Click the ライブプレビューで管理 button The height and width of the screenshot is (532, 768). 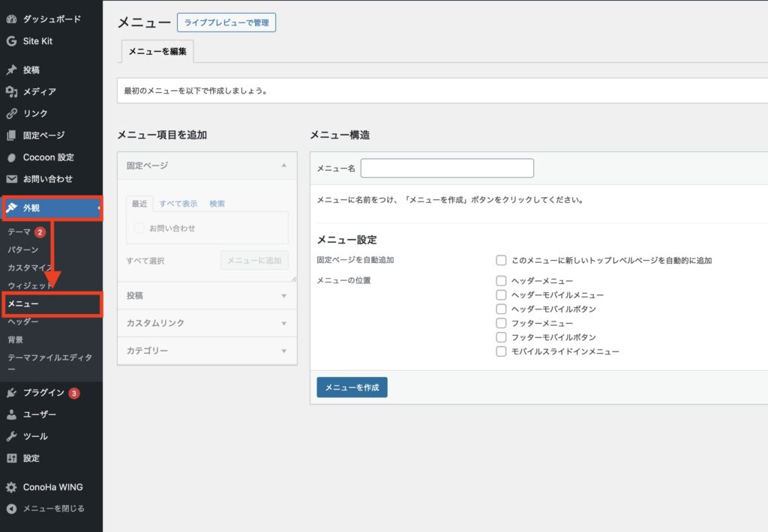[226, 23]
